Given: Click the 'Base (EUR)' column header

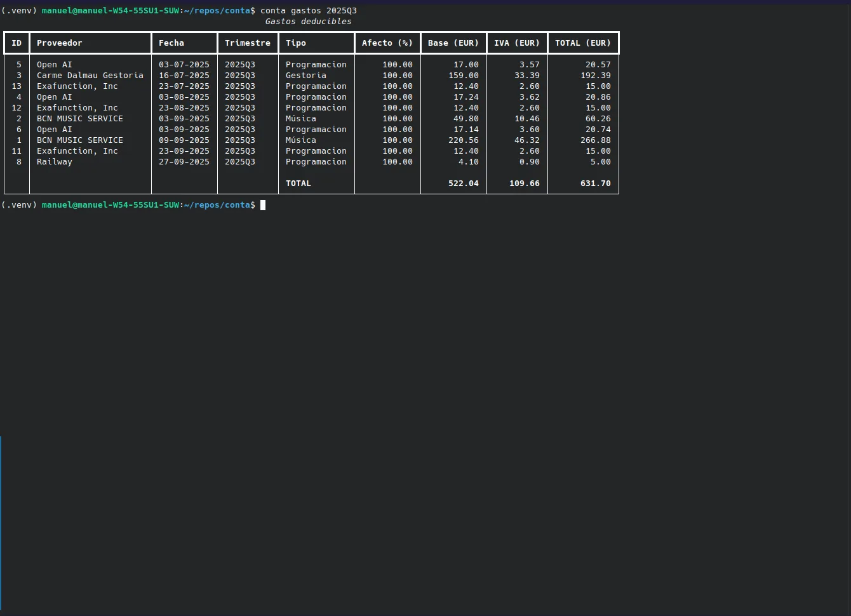Looking at the screenshot, I should pyautogui.click(x=453, y=43).
